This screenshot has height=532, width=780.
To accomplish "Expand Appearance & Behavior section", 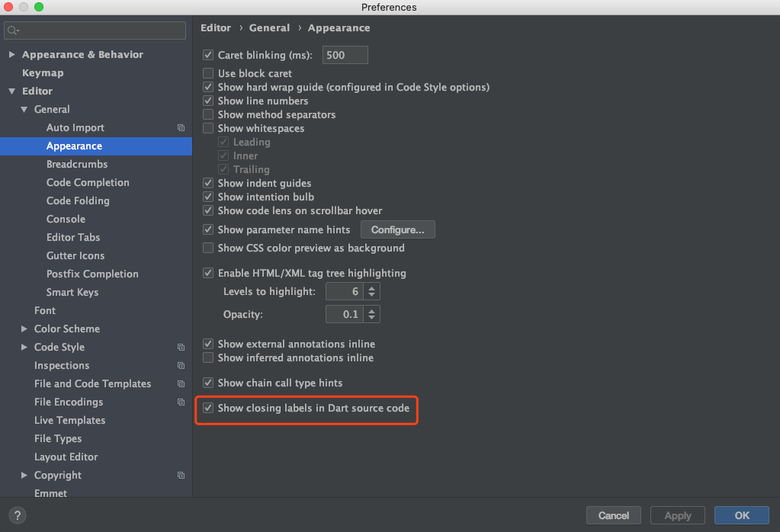I will (x=12, y=55).
